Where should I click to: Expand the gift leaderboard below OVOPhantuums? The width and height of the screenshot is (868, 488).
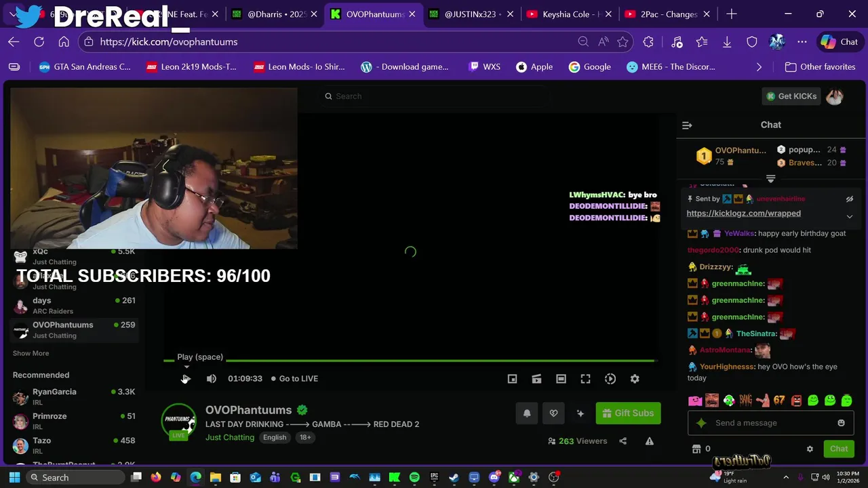(770, 179)
